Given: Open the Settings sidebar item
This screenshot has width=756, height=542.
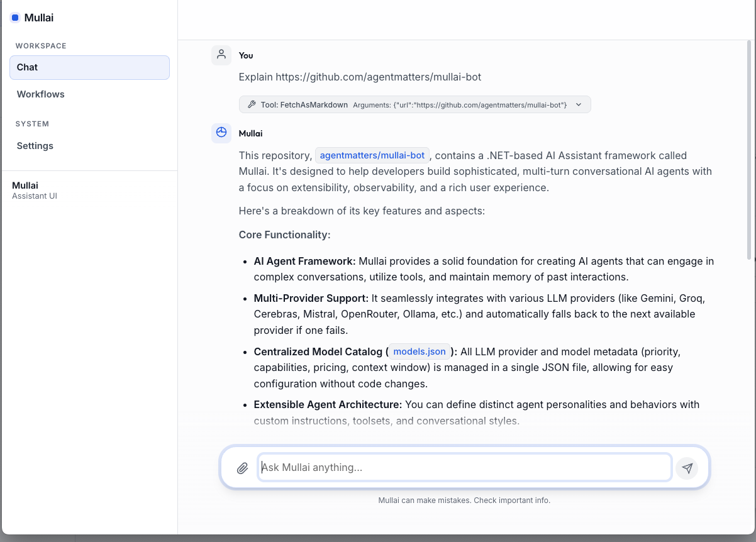Looking at the screenshot, I should [x=89, y=146].
